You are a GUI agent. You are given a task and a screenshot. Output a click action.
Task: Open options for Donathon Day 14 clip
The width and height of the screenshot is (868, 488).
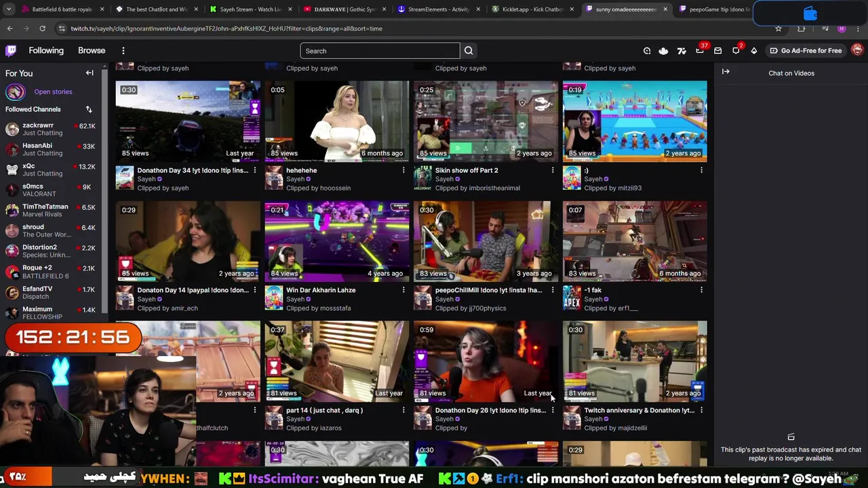click(255, 290)
